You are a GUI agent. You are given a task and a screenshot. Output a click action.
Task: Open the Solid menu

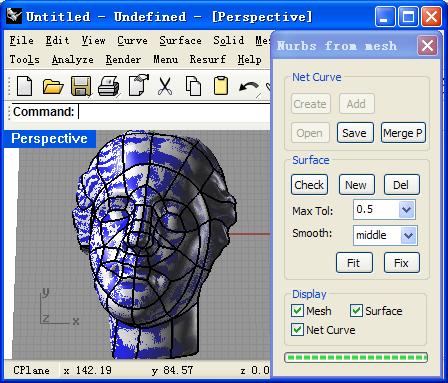point(229,40)
